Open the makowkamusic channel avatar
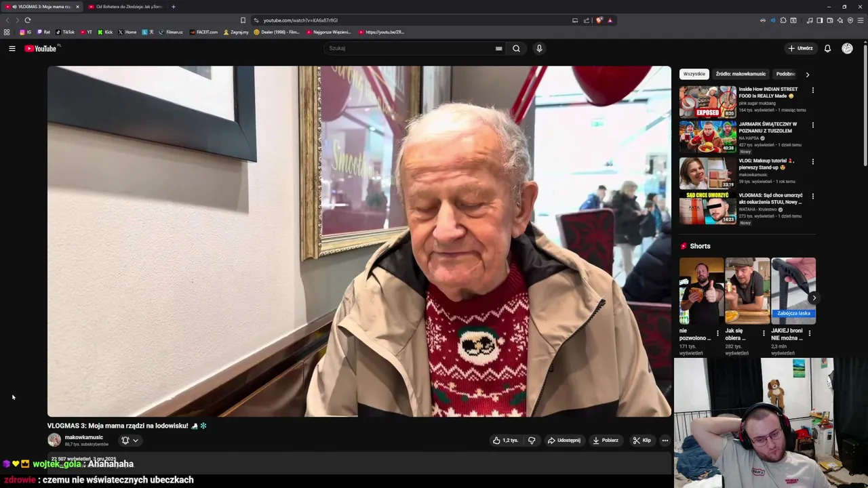Viewport: 868px width, 488px height. 54,440
